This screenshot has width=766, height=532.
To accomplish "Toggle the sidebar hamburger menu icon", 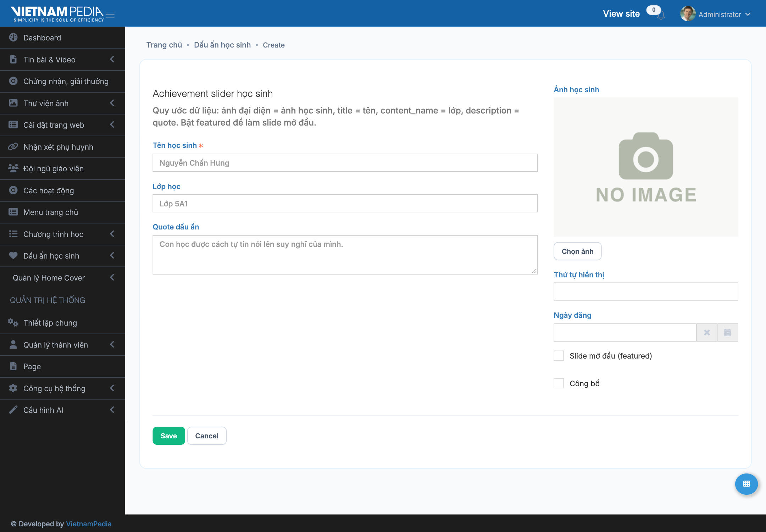I will click(110, 15).
